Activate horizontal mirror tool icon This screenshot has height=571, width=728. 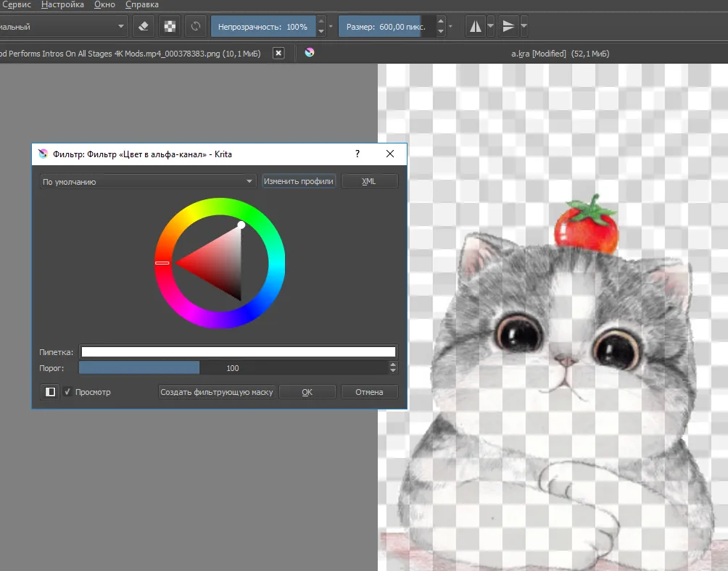pyautogui.click(x=476, y=26)
